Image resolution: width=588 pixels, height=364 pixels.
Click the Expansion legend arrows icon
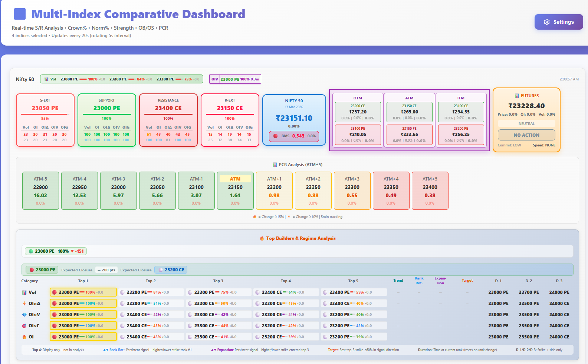214,350
